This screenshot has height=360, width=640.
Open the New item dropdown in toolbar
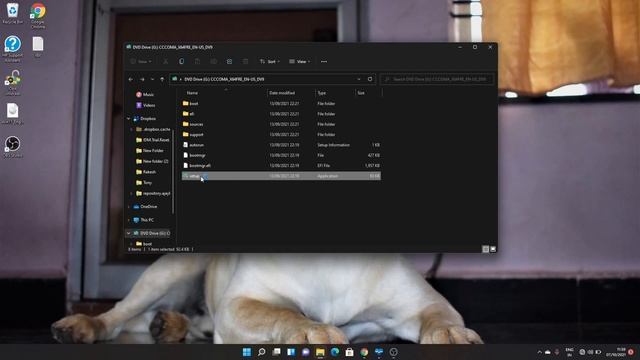pyautogui.click(x=141, y=62)
